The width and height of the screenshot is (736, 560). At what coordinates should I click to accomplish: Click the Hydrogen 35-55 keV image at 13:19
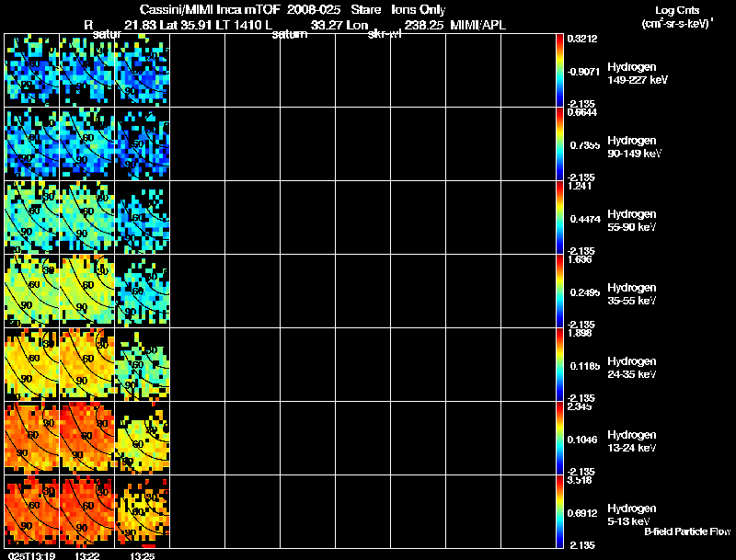coord(32,291)
